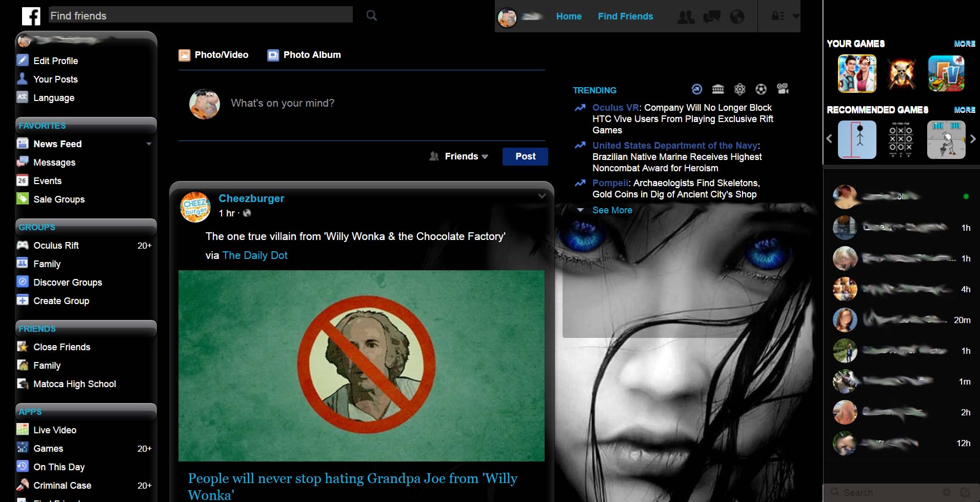Open the Cheezburger post options chevron
This screenshot has width=980, height=502.
(542, 195)
